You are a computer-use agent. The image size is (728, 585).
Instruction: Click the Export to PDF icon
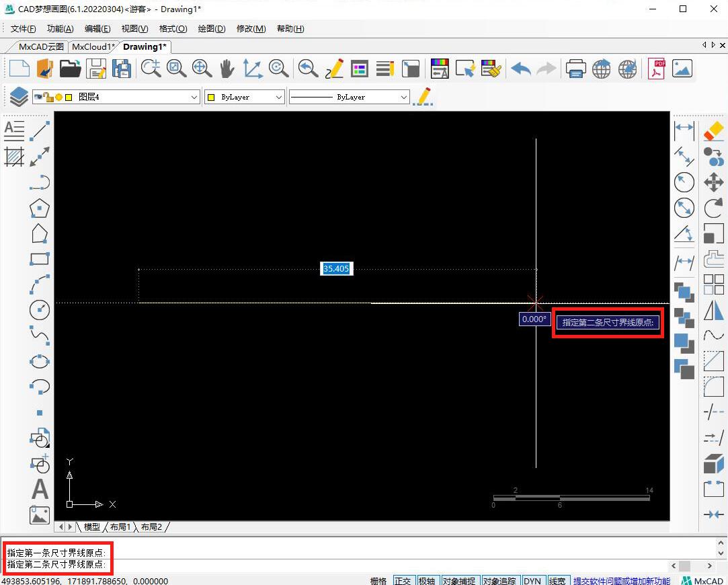pyautogui.click(x=656, y=69)
